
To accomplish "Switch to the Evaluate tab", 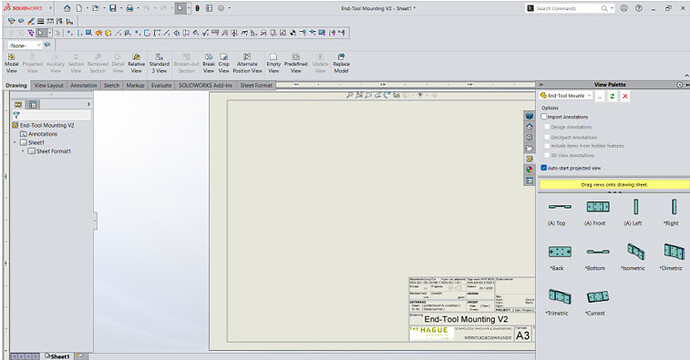I will click(161, 85).
